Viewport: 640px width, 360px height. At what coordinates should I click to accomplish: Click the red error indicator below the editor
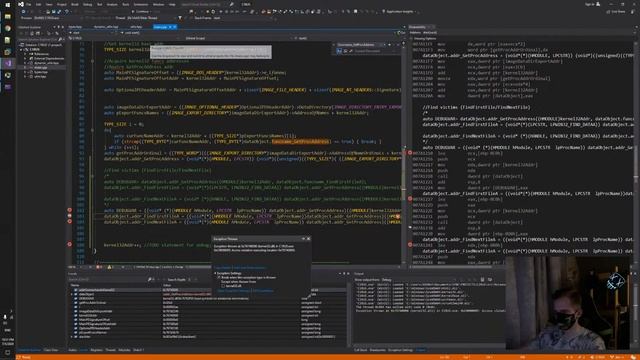pos(98,267)
